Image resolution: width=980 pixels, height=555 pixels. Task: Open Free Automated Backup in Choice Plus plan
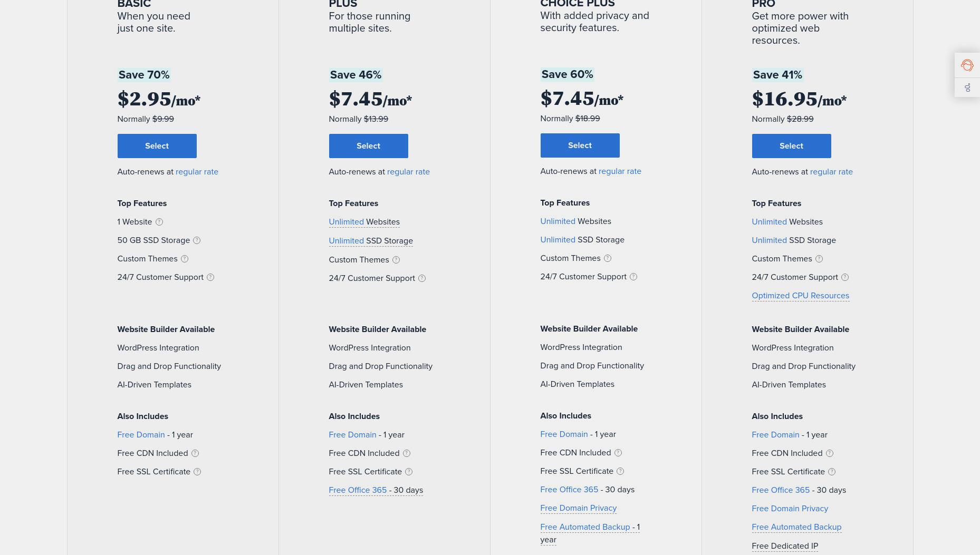coord(585,527)
